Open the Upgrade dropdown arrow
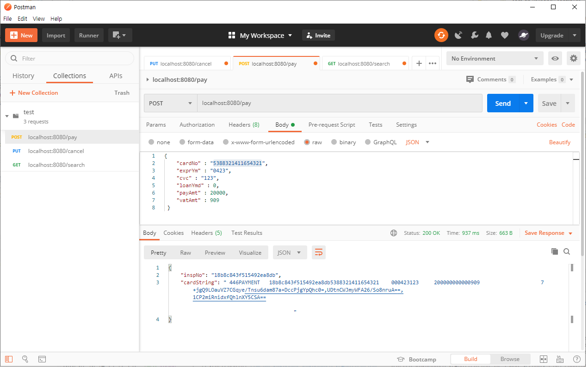 tap(575, 35)
